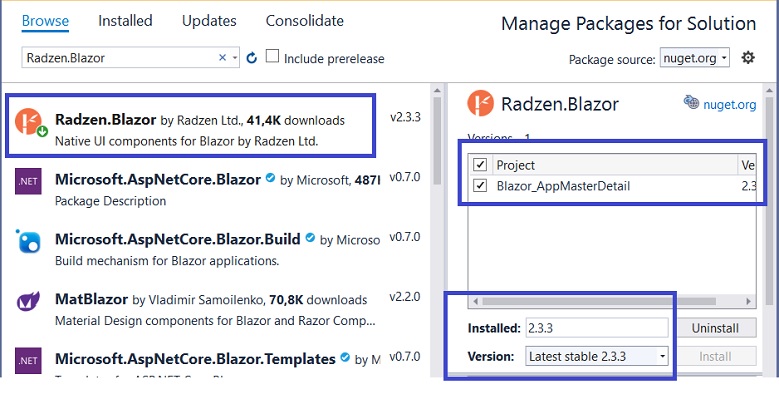779x409 pixels.
Task: Expand the Version Latest stable dropdown
Action: (x=597, y=356)
